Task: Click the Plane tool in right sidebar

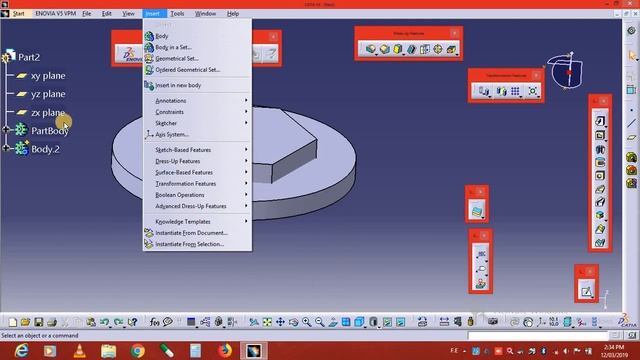Action: click(631, 138)
